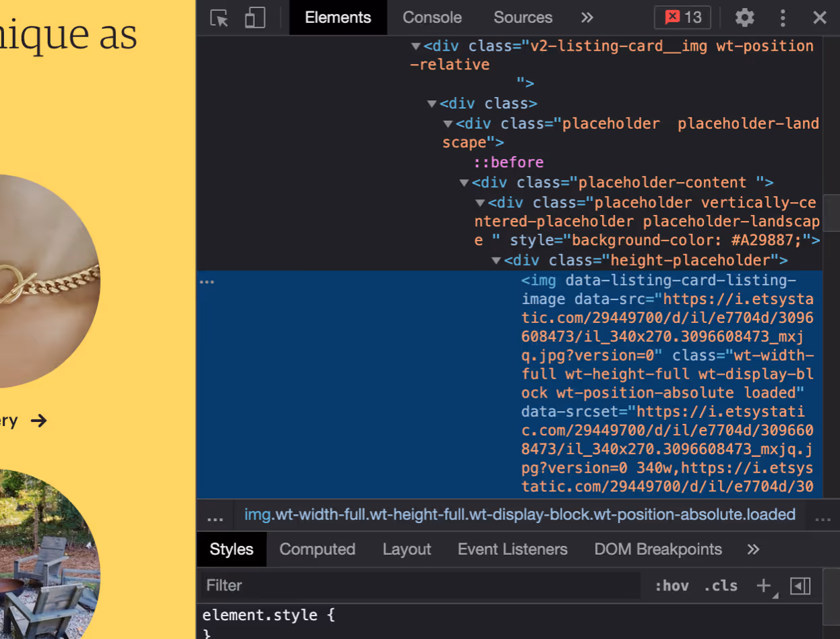Collapse the placeholder-content div node

pyautogui.click(x=464, y=183)
